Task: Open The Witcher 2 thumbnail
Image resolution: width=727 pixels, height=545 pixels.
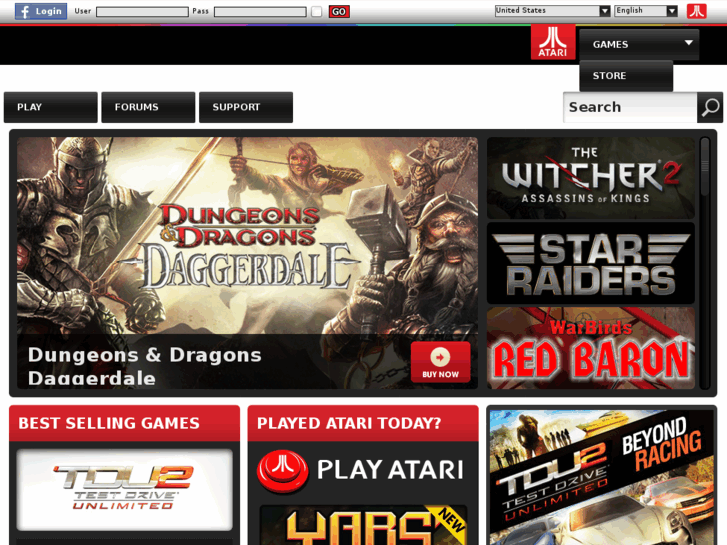Action: tap(591, 178)
